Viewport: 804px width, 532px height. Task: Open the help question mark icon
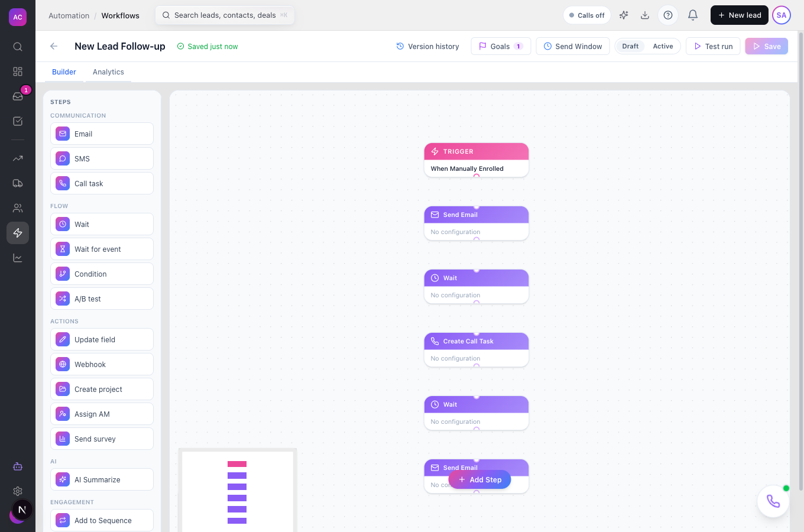tap(668, 15)
